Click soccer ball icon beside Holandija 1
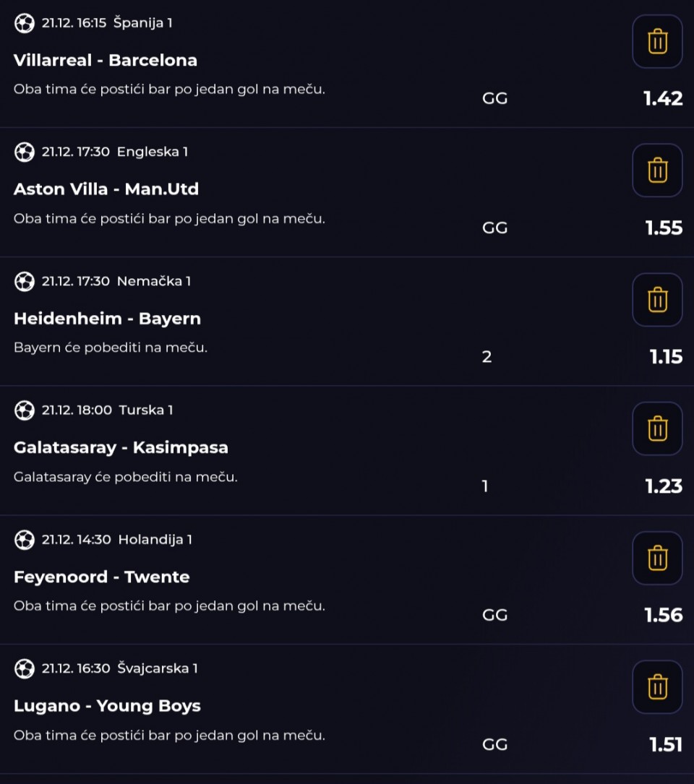 (25, 539)
